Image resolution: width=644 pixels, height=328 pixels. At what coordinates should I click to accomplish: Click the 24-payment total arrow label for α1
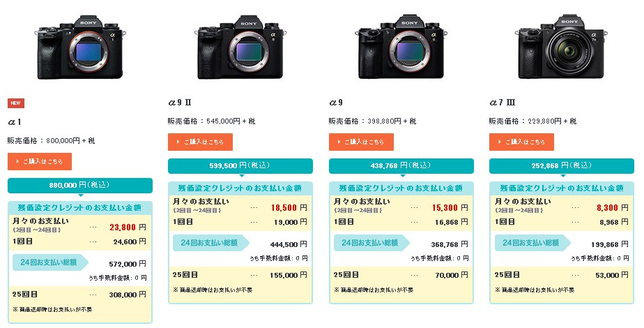50,262
